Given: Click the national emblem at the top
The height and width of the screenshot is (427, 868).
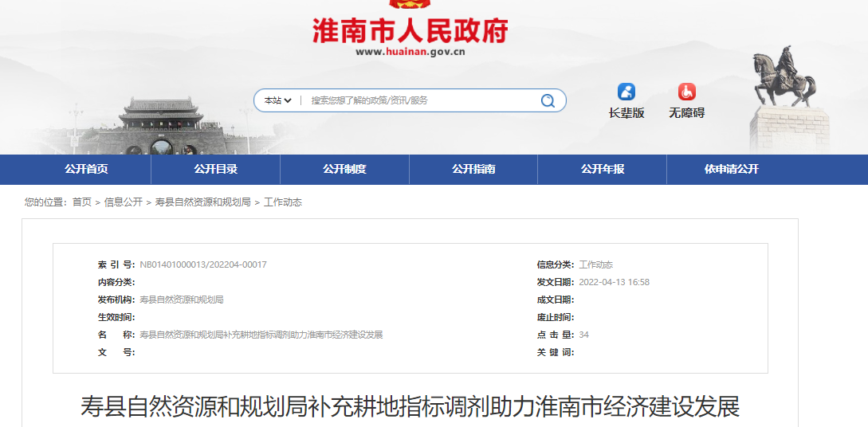Looking at the screenshot, I should (410, 5).
